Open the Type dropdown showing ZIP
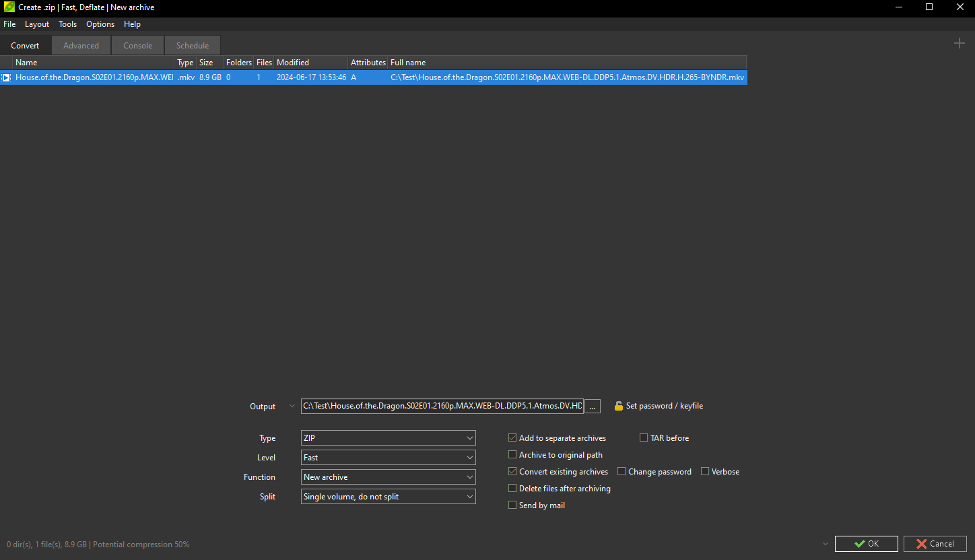Screen dimensions: 975x560 (x=388, y=438)
